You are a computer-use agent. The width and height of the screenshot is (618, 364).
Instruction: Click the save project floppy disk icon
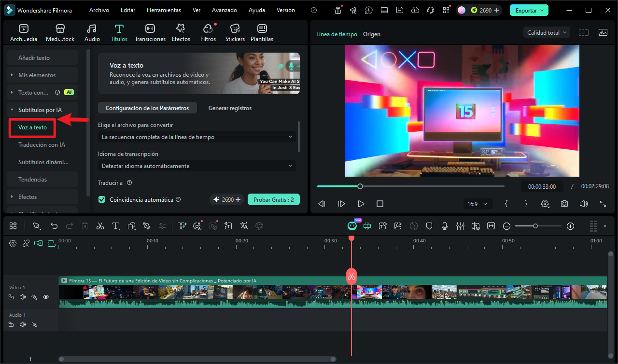coord(399,10)
